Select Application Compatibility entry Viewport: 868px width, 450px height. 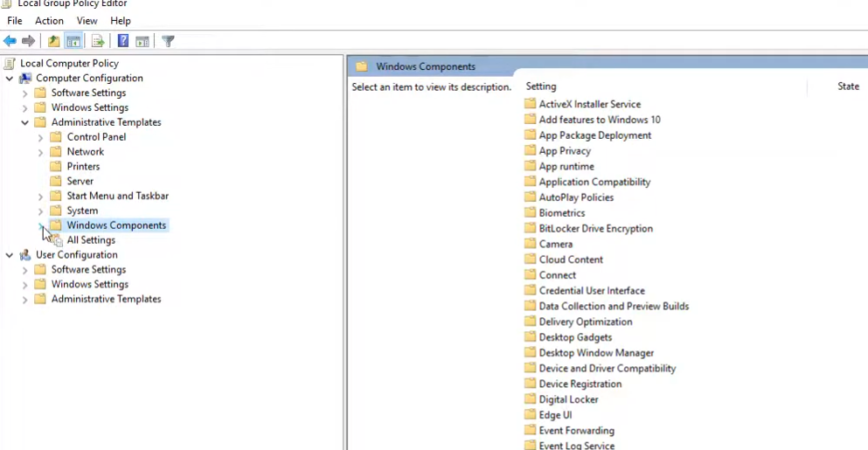(x=594, y=182)
